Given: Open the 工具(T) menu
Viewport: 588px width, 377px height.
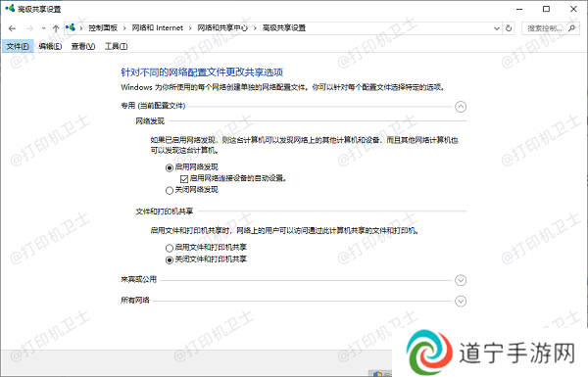Looking at the screenshot, I should (x=117, y=46).
